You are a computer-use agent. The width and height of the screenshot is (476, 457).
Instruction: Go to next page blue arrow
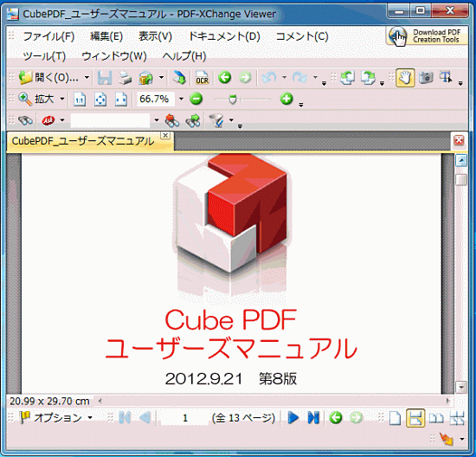tap(293, 418)
